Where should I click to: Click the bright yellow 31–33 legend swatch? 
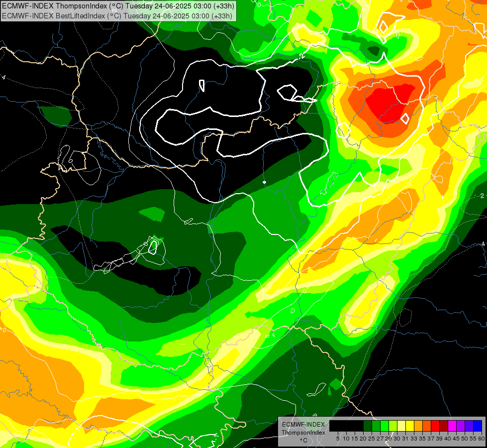pyautogui.click(x=410, y=426)
